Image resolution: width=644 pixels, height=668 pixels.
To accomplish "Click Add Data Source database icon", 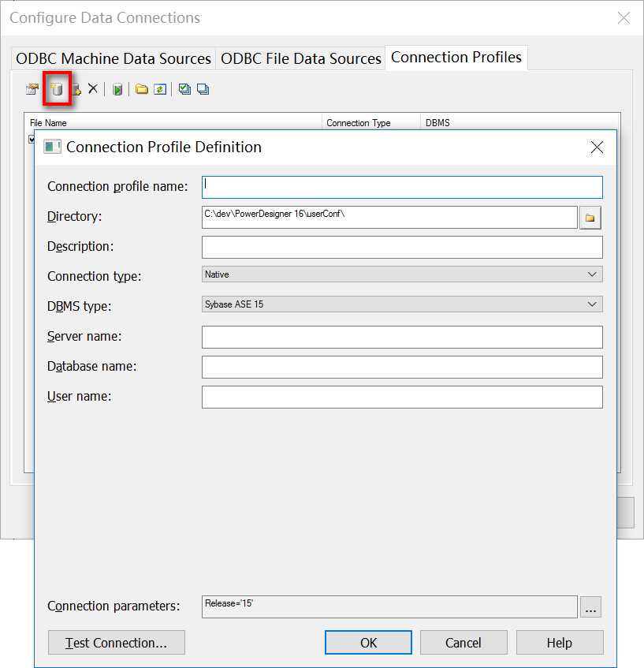I will (x=57, y=89).
